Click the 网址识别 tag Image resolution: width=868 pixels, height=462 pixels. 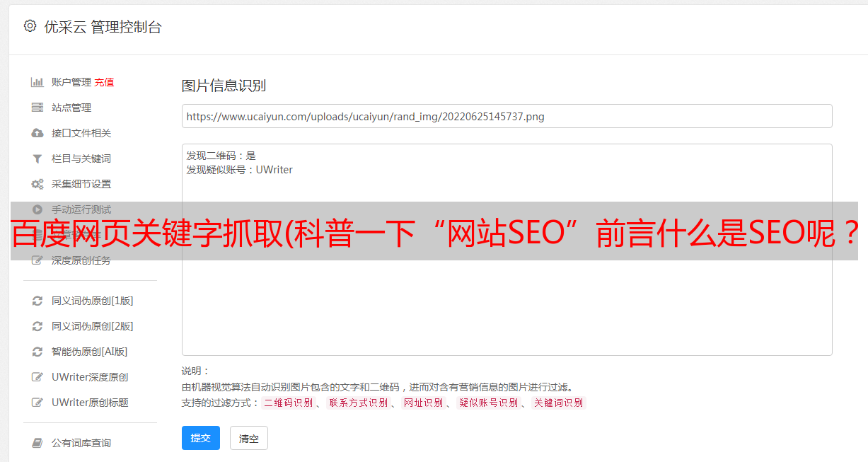point(423,403)
